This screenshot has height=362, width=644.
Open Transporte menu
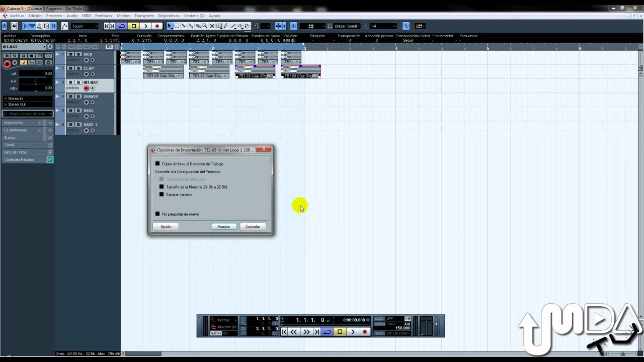[x=144, y=16]
